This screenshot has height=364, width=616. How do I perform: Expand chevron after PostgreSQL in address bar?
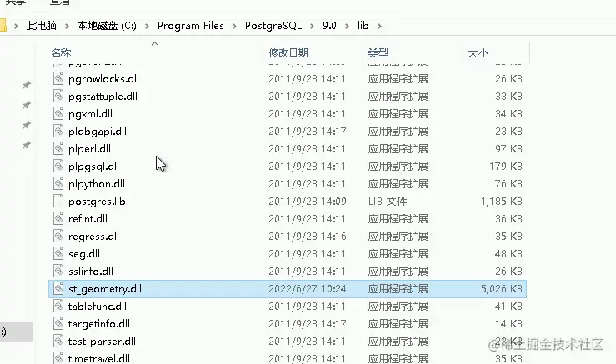point(312,26)
